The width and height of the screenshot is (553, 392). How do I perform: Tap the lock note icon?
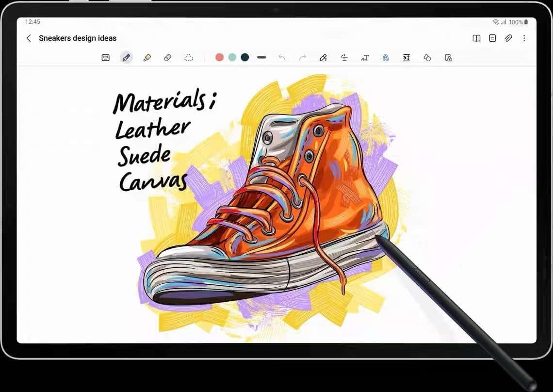448,57
